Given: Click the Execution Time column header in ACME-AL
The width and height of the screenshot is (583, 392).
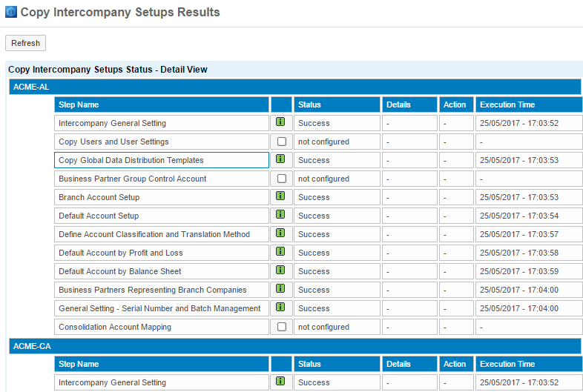Looking at the screenshot, I should (507, 104).
